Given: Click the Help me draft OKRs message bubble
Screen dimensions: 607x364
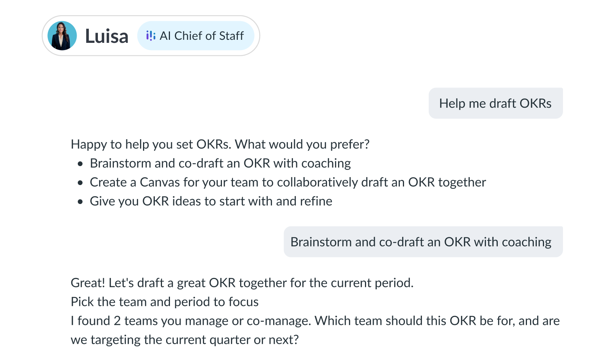Looking at the screenshot, I should [x=495, y=103].
